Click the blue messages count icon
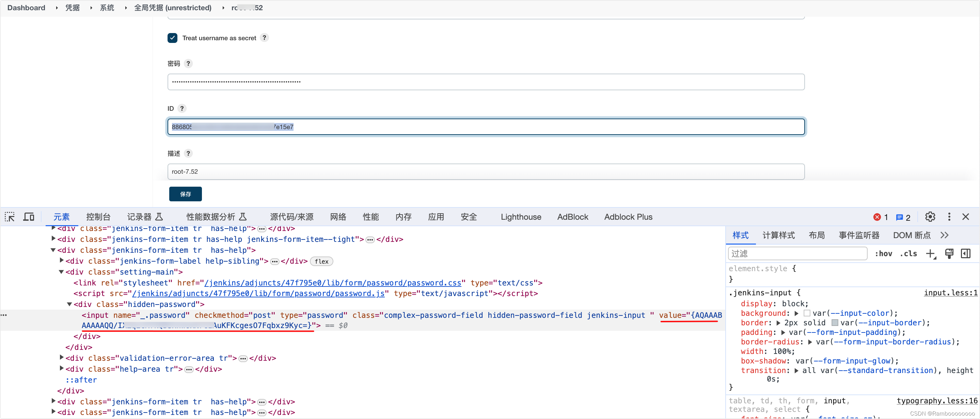Viewport: 980px width, 419px height. [899, 217]
